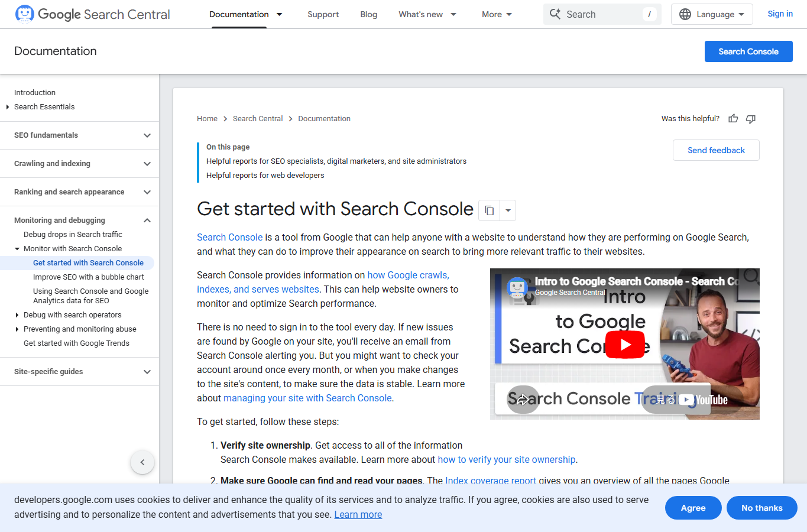The height and width of the screenshot is (532, 807).
Task: Click Documentation breadcrumb
Action: point(324,119)
